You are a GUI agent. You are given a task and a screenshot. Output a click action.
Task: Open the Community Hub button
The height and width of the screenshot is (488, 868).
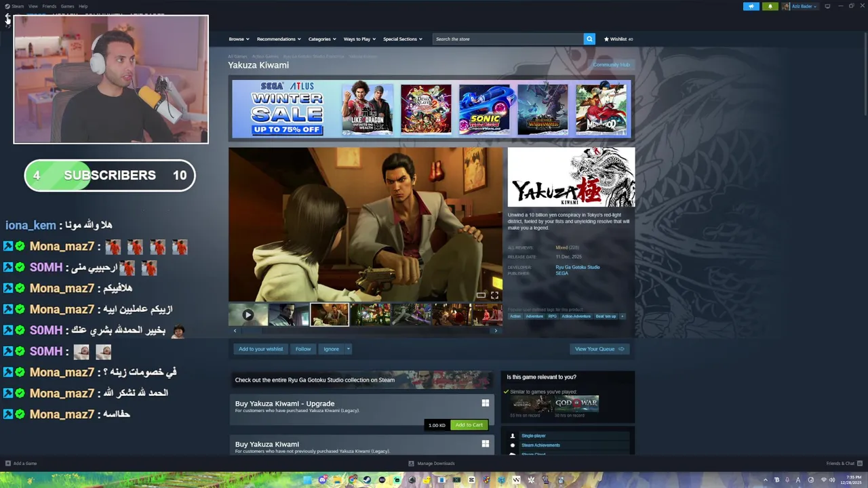pos(611,64)
